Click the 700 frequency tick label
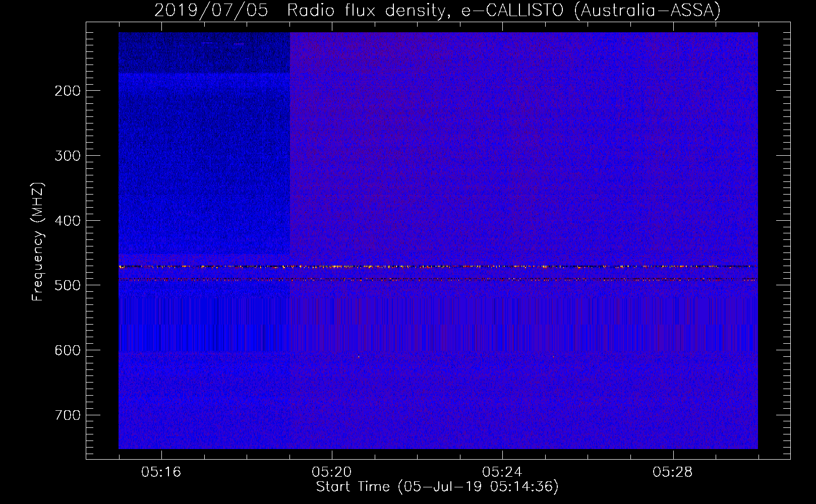Screen dimensions: 816x504 pyautogui.click(x=67, y=415)
